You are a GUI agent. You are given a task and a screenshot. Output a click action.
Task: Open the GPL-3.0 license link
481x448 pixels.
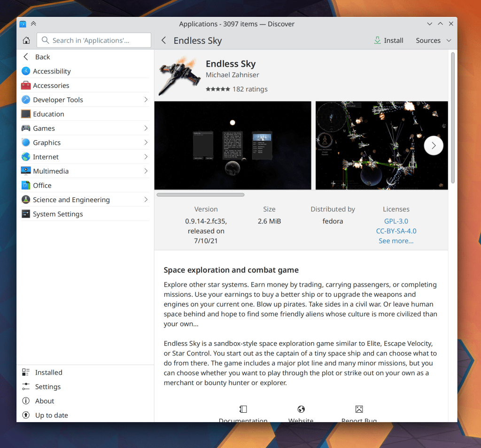coord(396,221)
